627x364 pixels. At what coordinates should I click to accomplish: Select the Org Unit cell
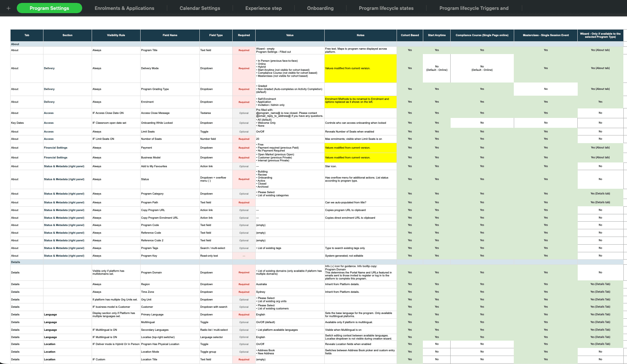pyautogui.click(x=170, y=300)
